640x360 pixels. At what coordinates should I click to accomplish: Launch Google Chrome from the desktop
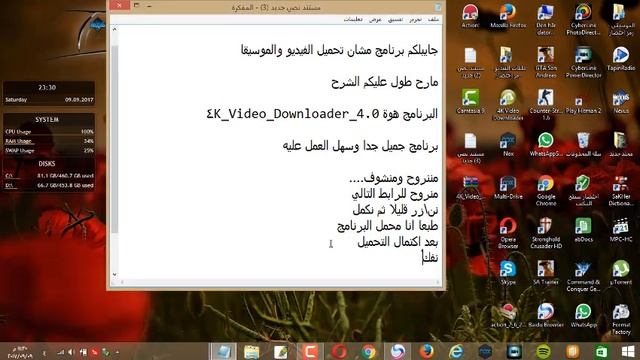click(x=546, y=191)
